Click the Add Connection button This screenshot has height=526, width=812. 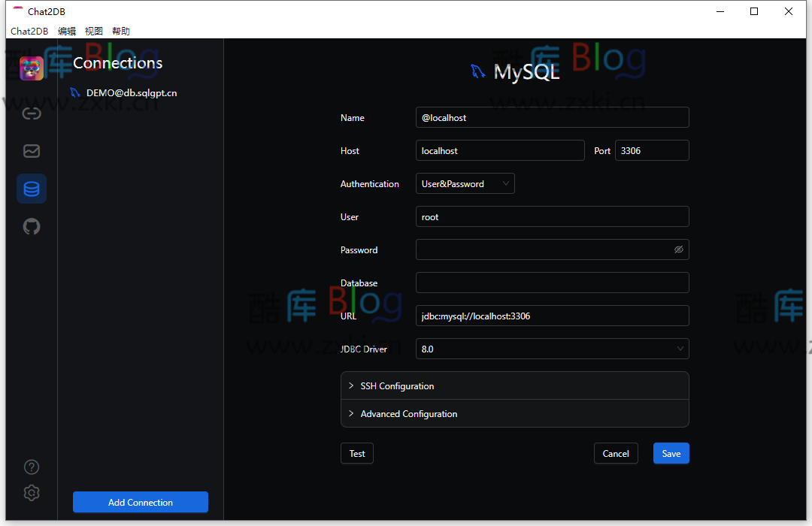click(140, 501)
